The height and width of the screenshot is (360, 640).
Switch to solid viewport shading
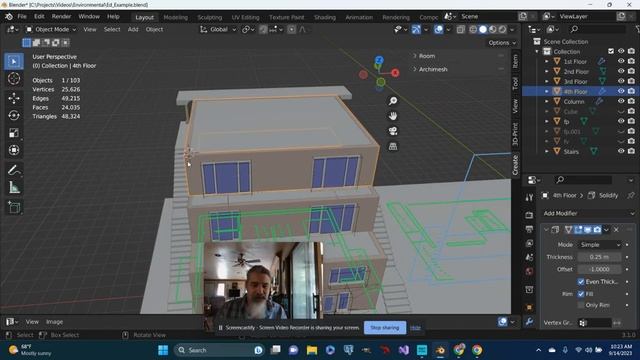tap(483, 29)
